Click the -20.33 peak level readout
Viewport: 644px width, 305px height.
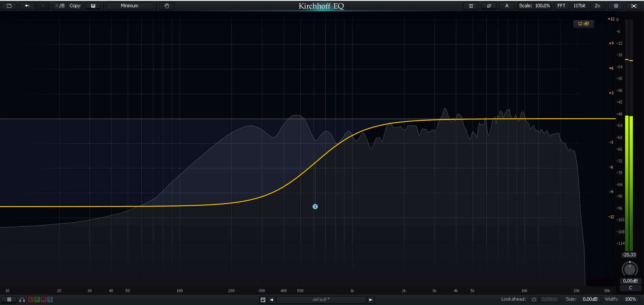click(629, 255)
